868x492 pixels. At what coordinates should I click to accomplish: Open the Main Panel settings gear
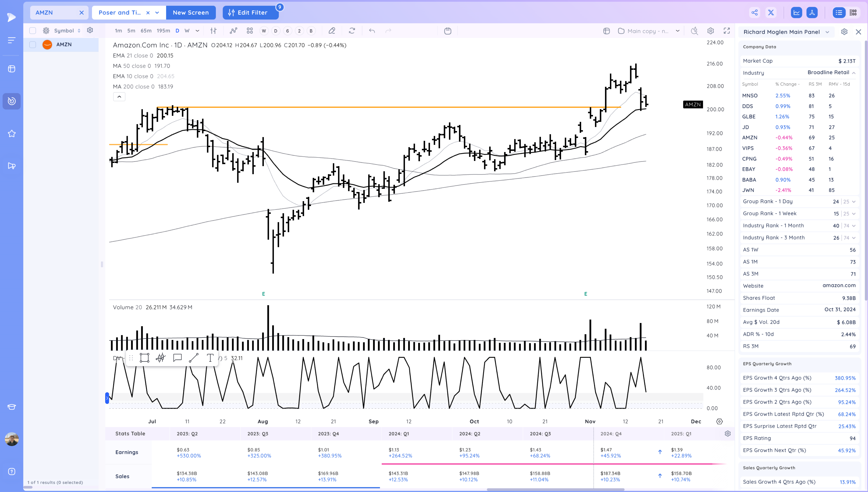click(844, 32)
